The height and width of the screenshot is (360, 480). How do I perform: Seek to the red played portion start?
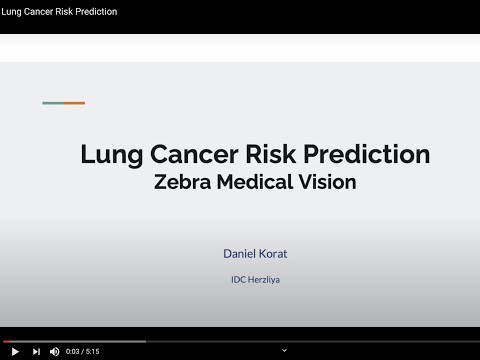tap(4, 341)
